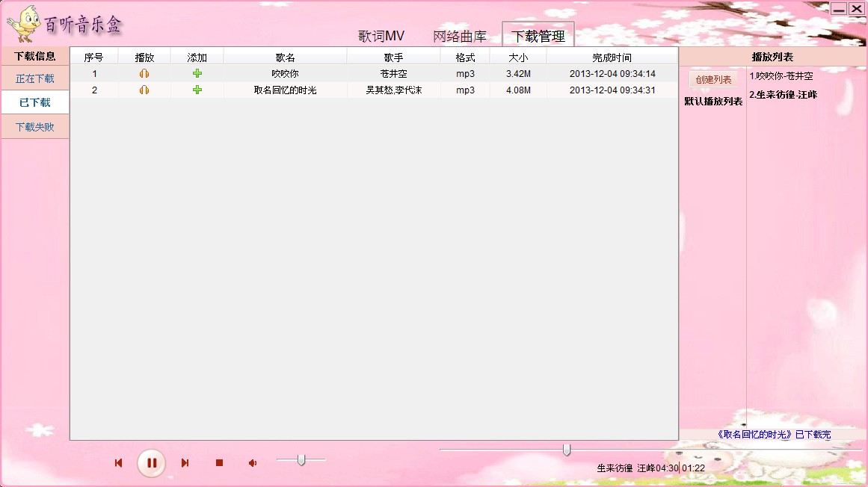Click timestamp 2013-12-04 09:34:14
Image resolution: width=868 pixels, height=487 pixels.
pyautogui.click(x=612, y=73)
